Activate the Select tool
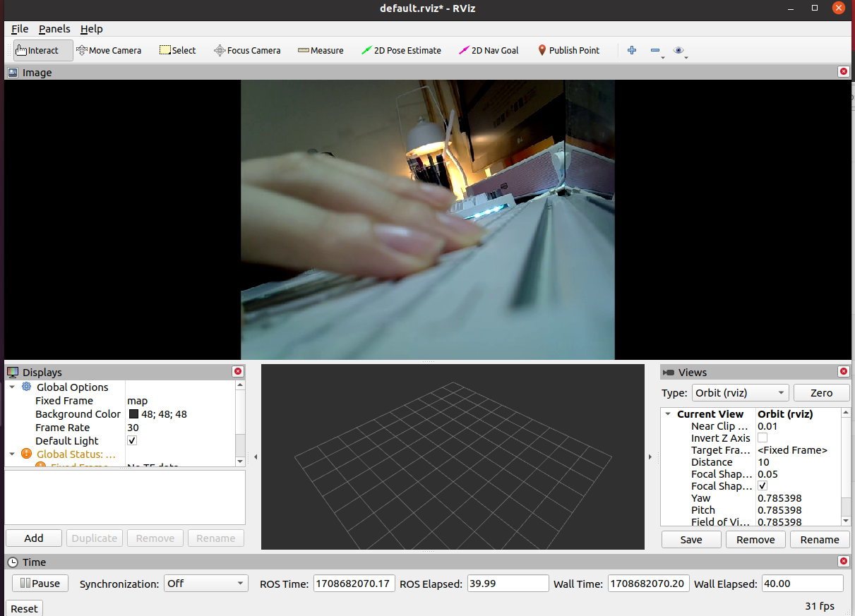The width and height of the screenshot is (855, 616). click(178, 50)
